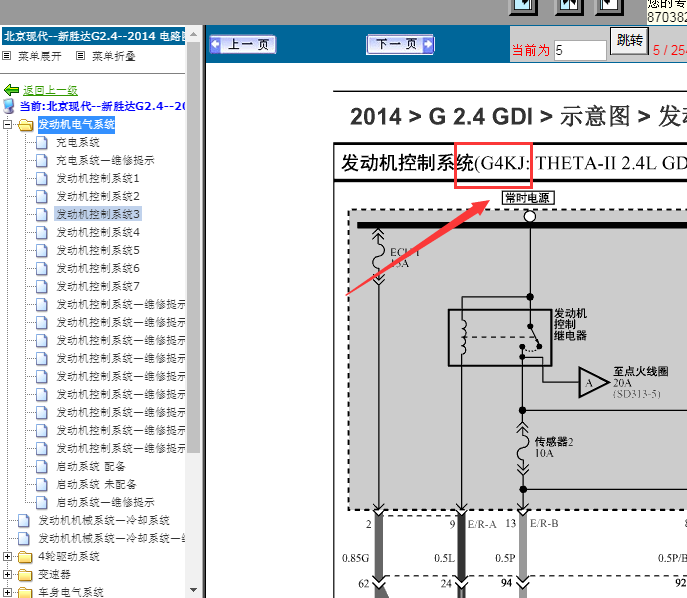Open 发动机机械系统—冷却系统 page

[x=104, y=520]
